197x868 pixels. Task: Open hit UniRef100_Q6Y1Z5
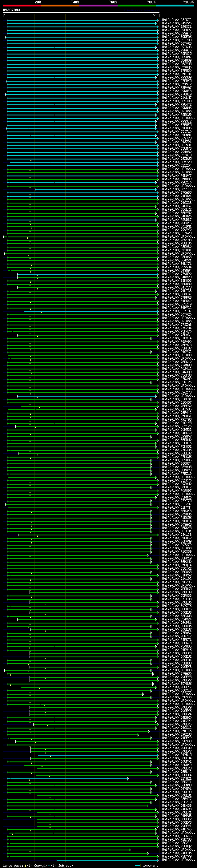(x=177, y=426)
